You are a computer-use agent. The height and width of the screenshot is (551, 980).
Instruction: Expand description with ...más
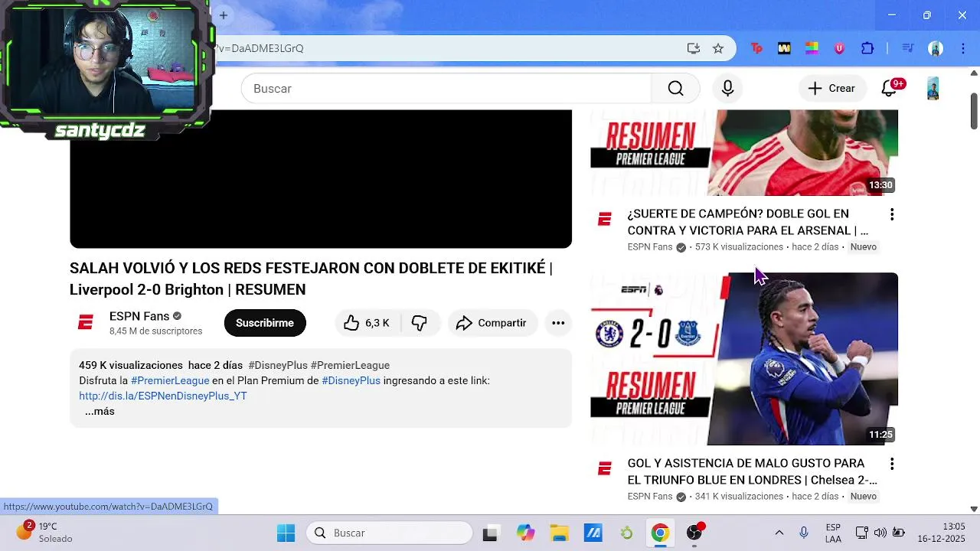pyautogui.click(x=100, y=412)
